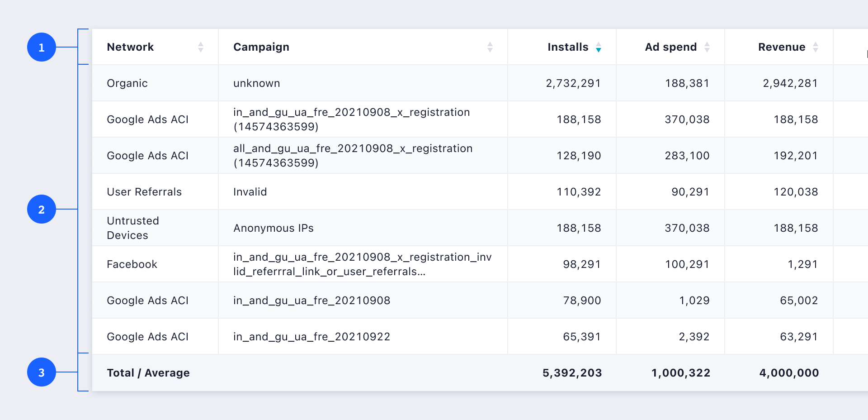Image resolution: width=868 pixels, height=420 pixels.
Task: Select ad spend value 100,291
Action: (x=687, y=264)
